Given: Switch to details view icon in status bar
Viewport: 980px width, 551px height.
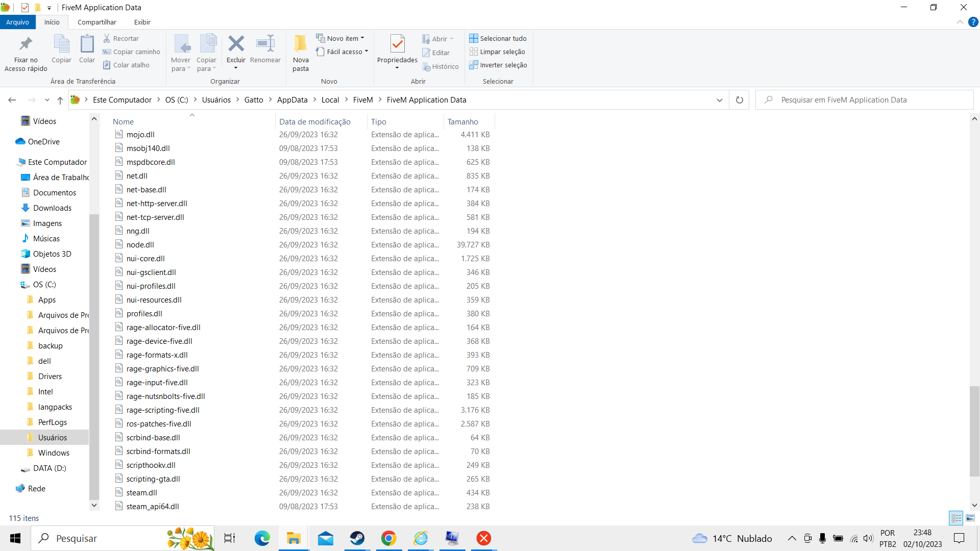Looking at the screenshot, I should click(x=957, y=518).
